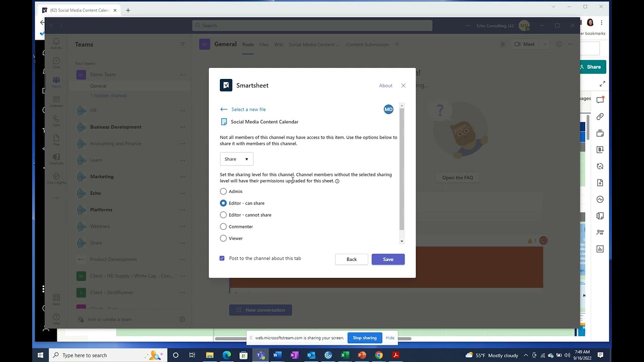Image resolution: width=644 pixels, height=362 pixels.
Task: Select the Commenter sharing level
Action: (x=223, y=227)
